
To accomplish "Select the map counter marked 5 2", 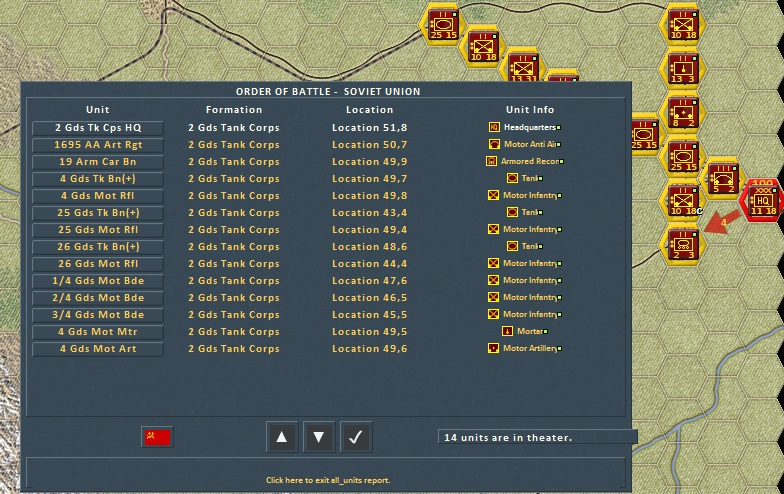I will pyautogui.click(x=723, y=179).
